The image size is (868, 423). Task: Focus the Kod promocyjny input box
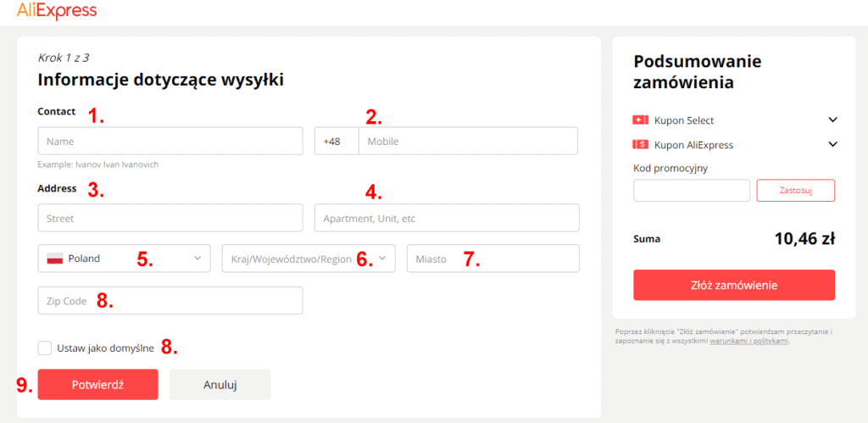tap(692, 191)
